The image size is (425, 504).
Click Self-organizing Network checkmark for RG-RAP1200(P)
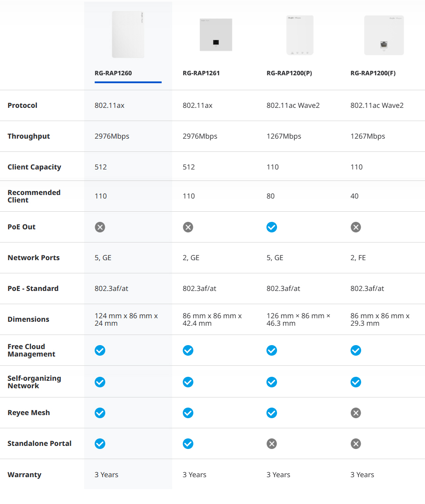click(x=272, y=382)
